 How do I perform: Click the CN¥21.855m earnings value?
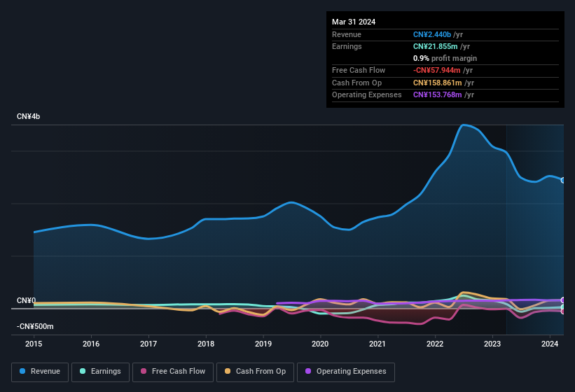point(436,46)
